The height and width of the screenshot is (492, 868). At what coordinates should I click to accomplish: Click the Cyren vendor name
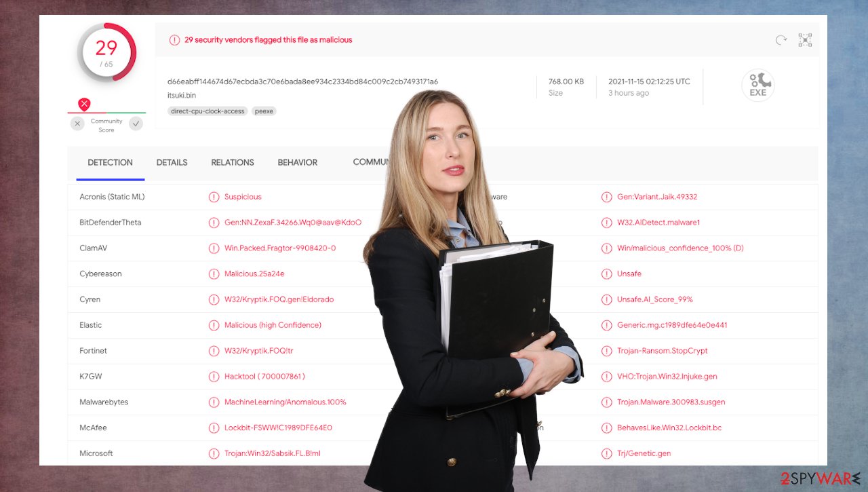coord(90,299)
